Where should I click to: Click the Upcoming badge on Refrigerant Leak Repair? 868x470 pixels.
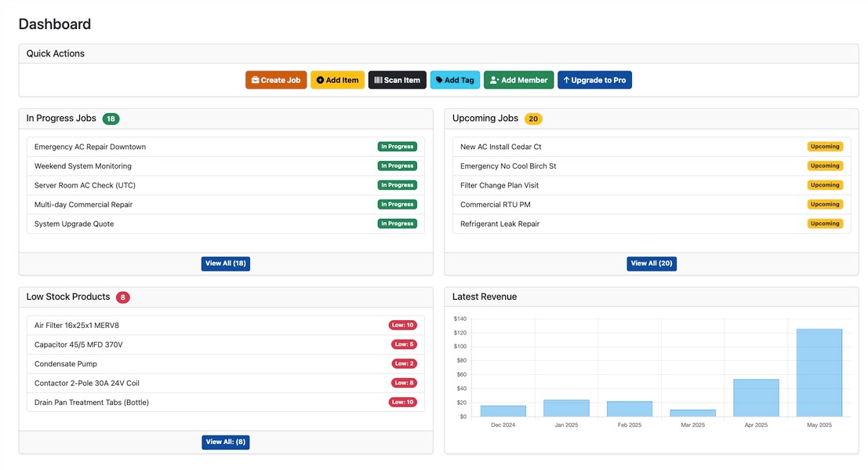(824, 223)
